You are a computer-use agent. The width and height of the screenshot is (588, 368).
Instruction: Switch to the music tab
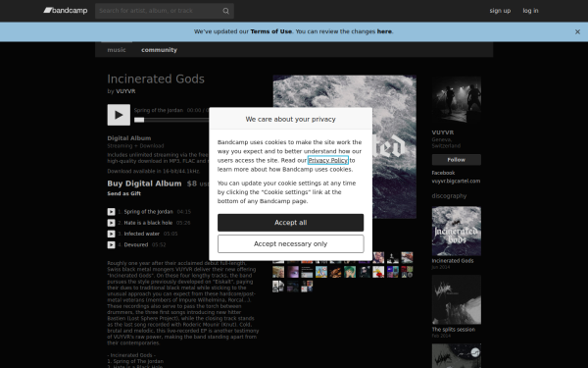(x=117, y=50)
